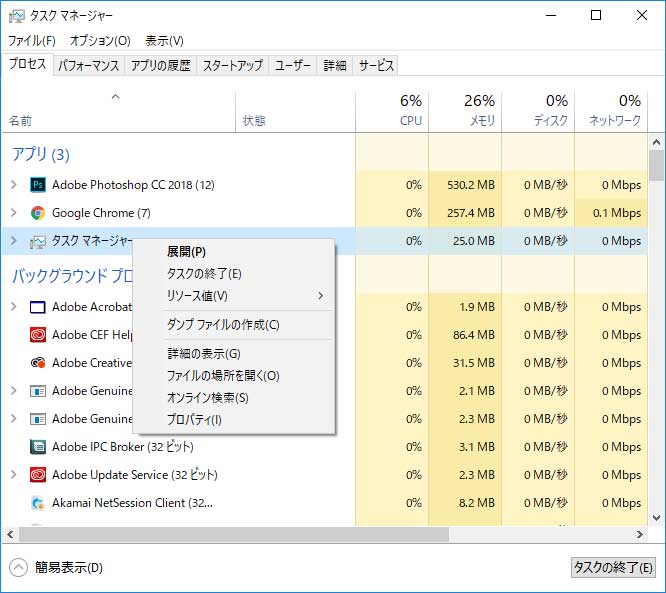Click the 簡易表示(D) link
The width and height of the screenshot is (666, 593).
(69, 568)
